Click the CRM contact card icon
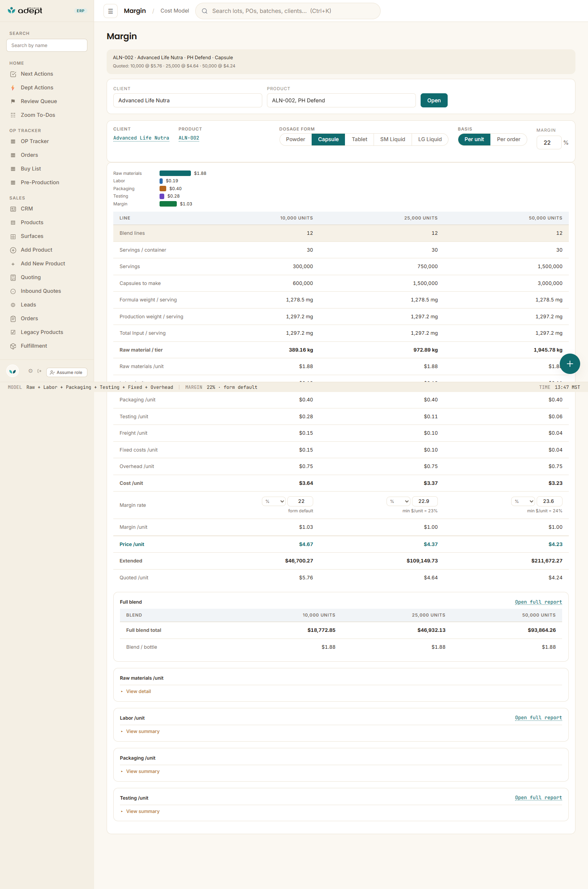This screenshot has height=889, width=588. pyautogui.click(x=13, y=209)
